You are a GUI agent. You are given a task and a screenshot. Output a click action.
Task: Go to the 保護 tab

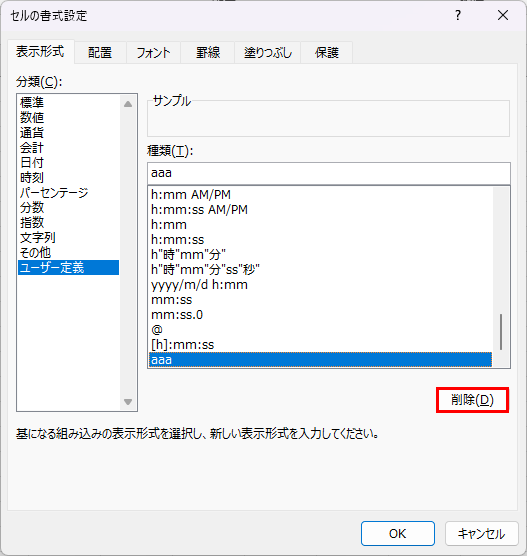tap(327, 53)
